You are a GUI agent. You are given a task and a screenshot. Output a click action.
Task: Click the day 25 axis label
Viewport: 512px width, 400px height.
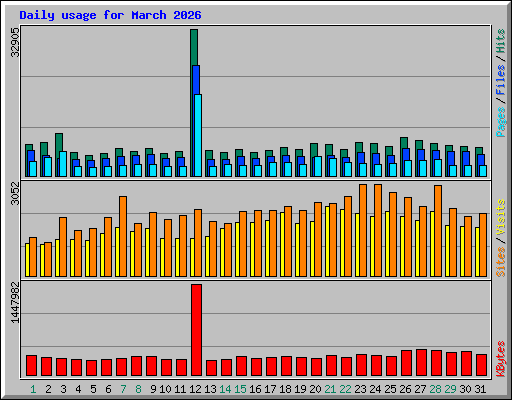(390, 389)
